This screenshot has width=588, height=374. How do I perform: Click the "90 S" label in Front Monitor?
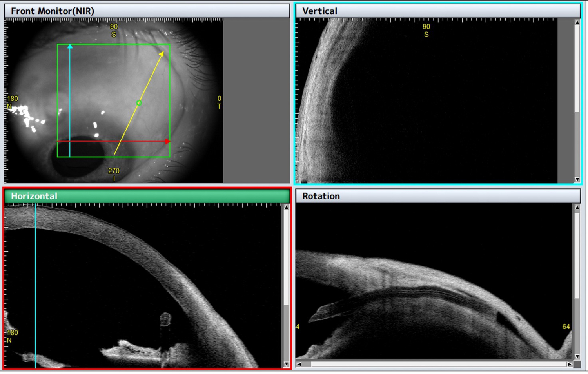click(x=114, y=30)
